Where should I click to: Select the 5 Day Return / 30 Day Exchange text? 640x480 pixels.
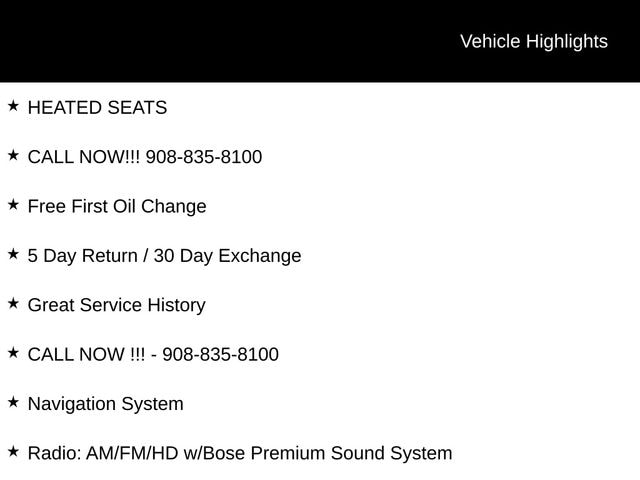coord(164,255)
